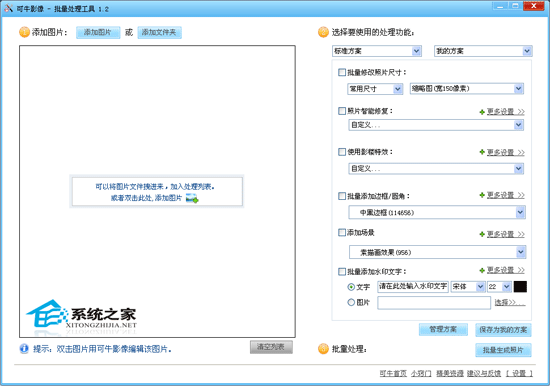The height and width of the screenshot is (386, 550).
Task: Click the 添加图片 button
Action: pos(98,32)
